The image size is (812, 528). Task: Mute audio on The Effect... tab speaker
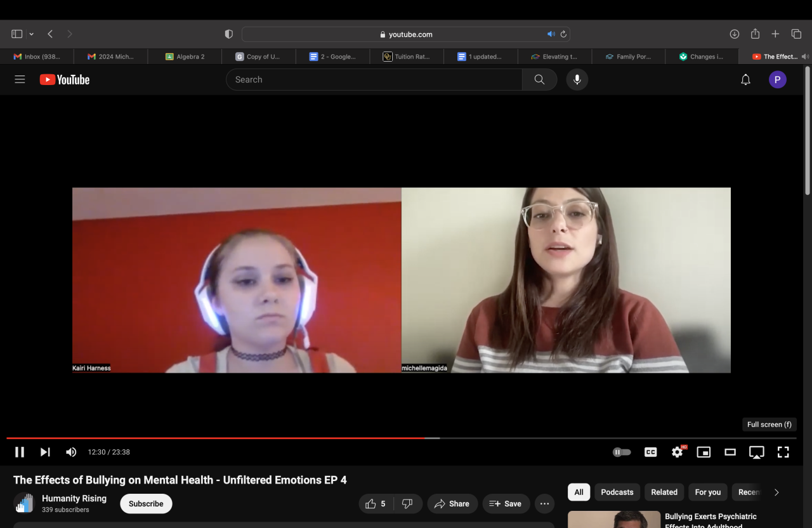806,56
